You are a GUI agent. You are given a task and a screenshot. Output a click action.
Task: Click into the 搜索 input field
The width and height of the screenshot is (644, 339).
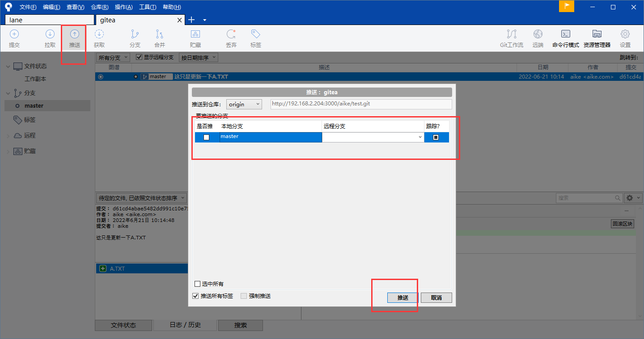(x=585, y=198)
